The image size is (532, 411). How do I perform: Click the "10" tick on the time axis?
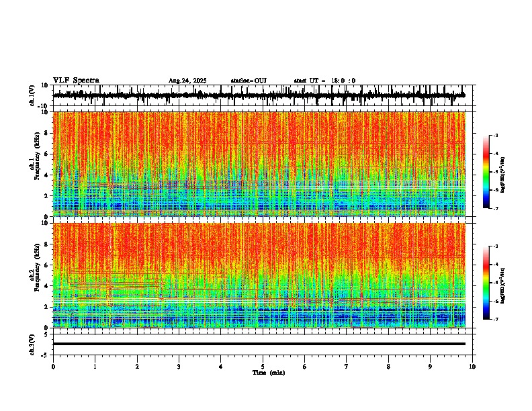[x=472, y=367]
